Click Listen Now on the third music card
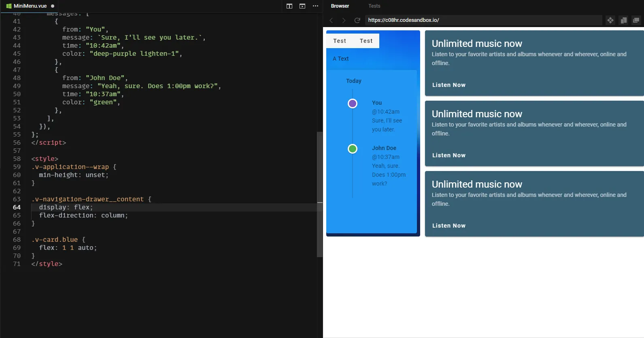Image resolution: width=644 pixels, height=338 pixels. (448, 226)
